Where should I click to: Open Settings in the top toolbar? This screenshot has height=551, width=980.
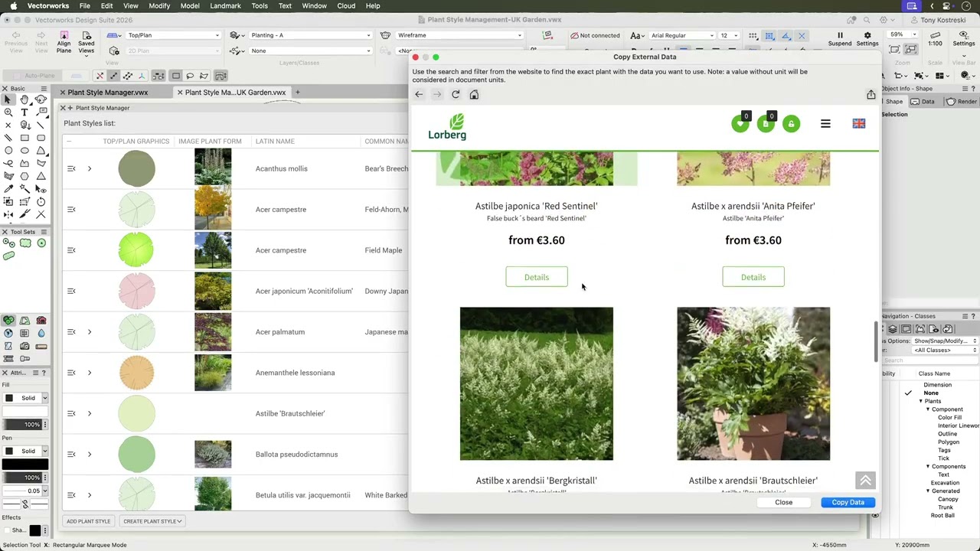[x=867, y=39]
